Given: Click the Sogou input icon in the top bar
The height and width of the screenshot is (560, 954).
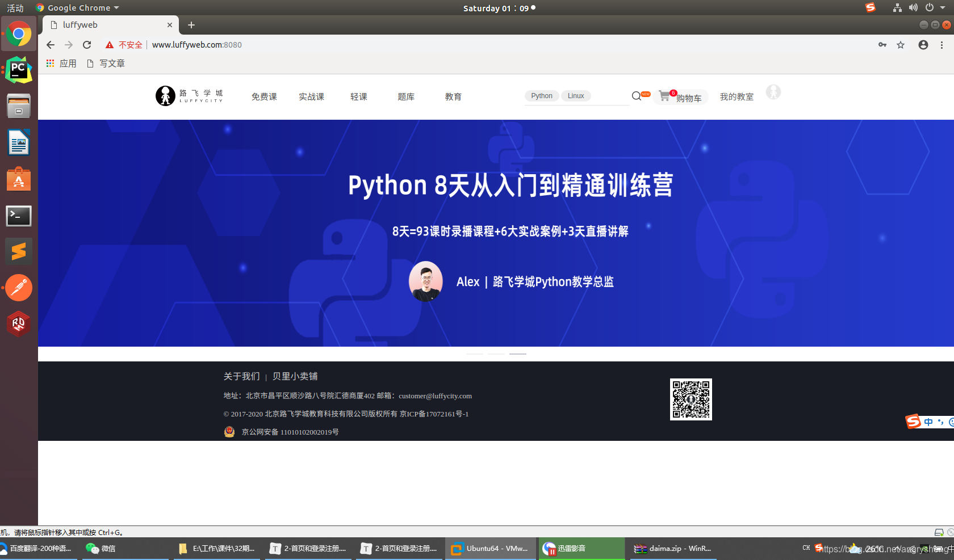Looking at the screenshot, I should coord(870,7).
